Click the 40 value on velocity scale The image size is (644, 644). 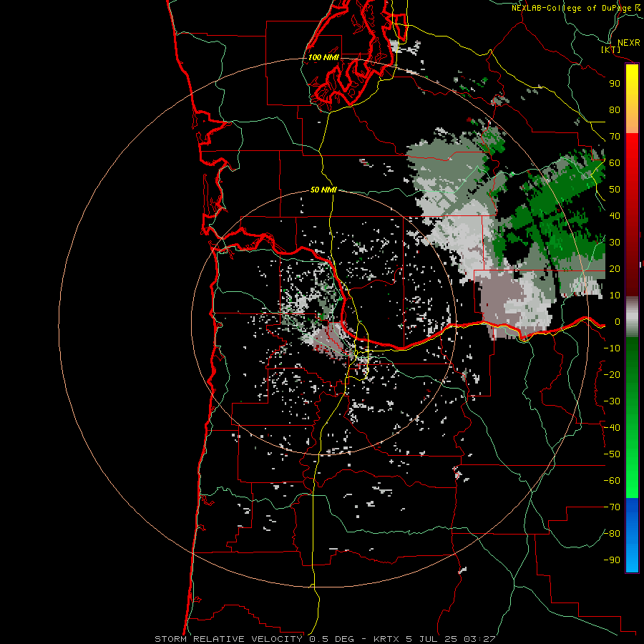(x=615, y=216)
